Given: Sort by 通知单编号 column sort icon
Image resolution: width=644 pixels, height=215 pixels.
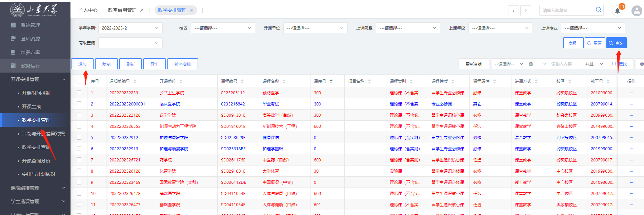Looking at the screenshot, I should [x=135, y=81].
